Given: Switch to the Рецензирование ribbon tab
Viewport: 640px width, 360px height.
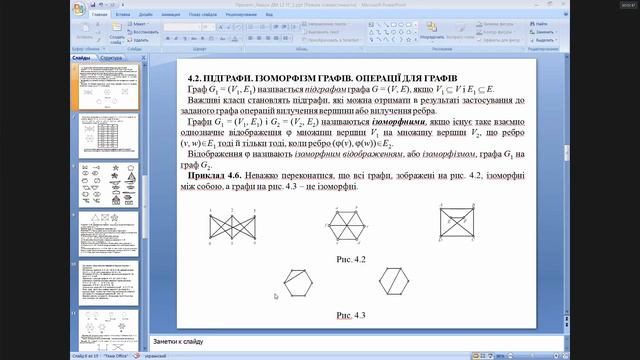Looking at the screenshot, I should click(241, 14).
